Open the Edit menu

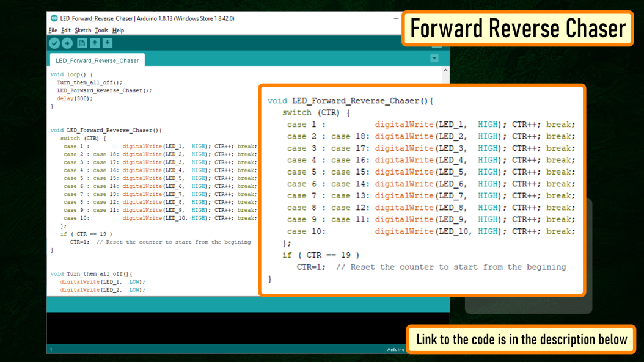pos(66,31)
